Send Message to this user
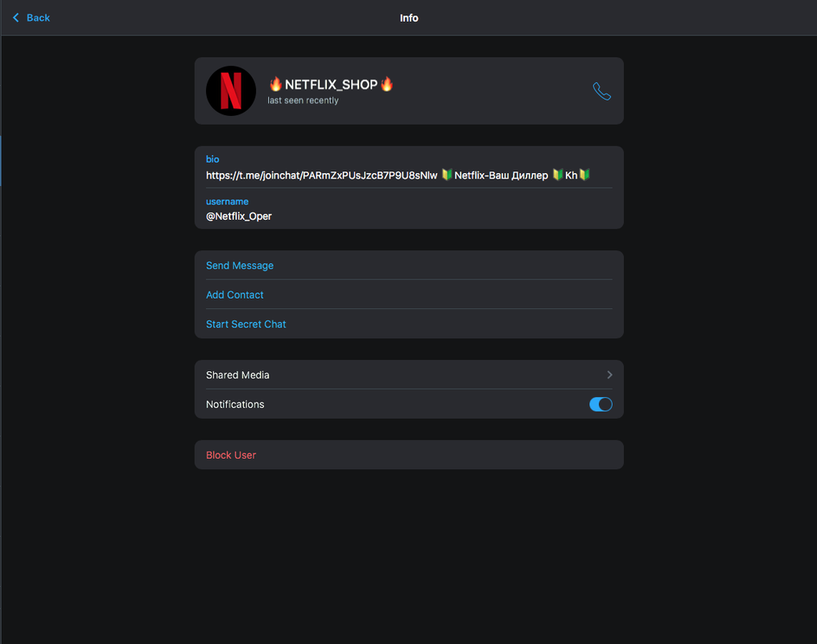The width and height of the screenshot is (817, 644). (x=409, y=265)
